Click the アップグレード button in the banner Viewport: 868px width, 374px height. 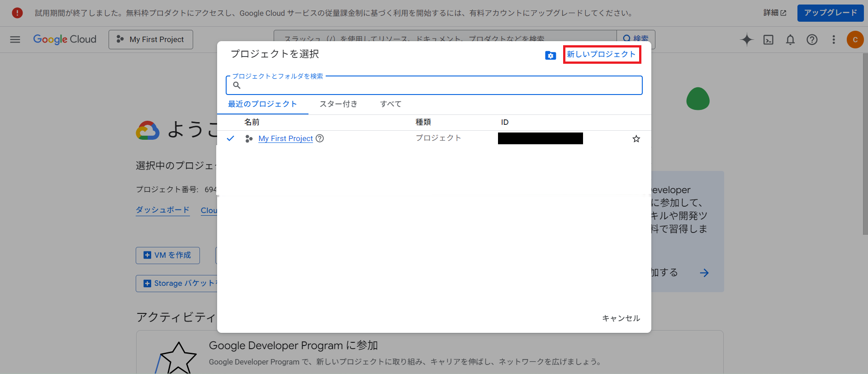coord(830,13)
